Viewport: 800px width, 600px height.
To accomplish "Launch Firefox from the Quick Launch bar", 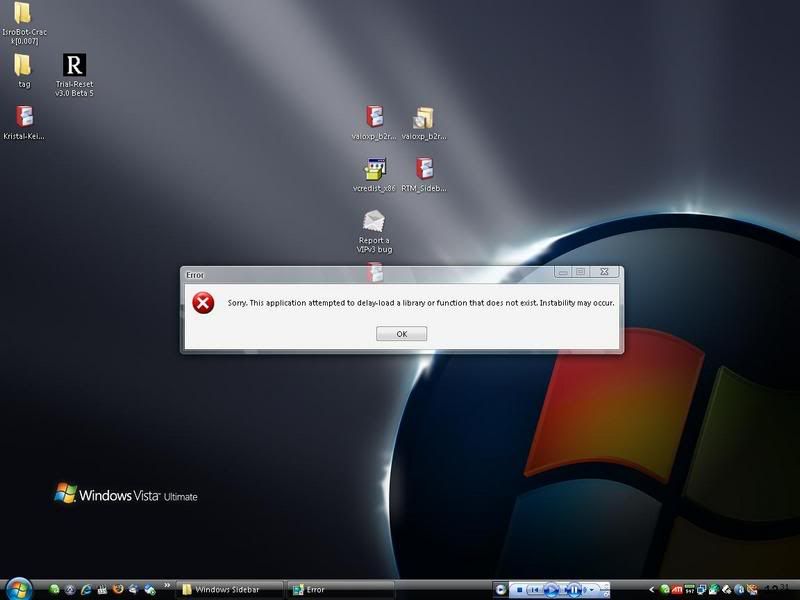I will point(118,589).
